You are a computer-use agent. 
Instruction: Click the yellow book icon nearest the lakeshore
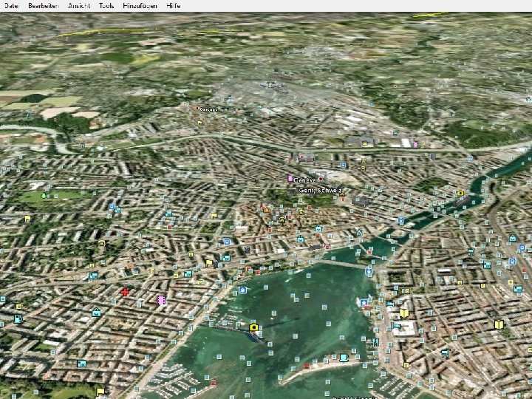point(403,313)
